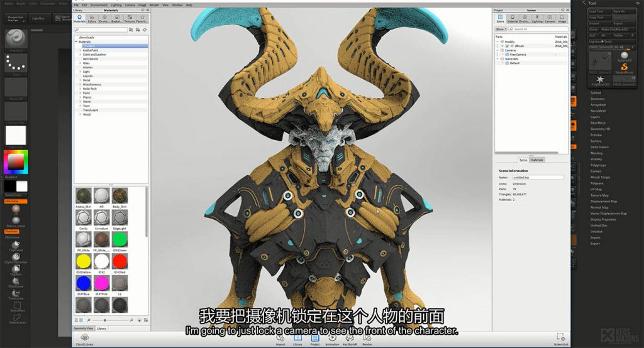644x348 pixels.
Task: Select the ID#3Green material swatch
Action: coord(119,240)
